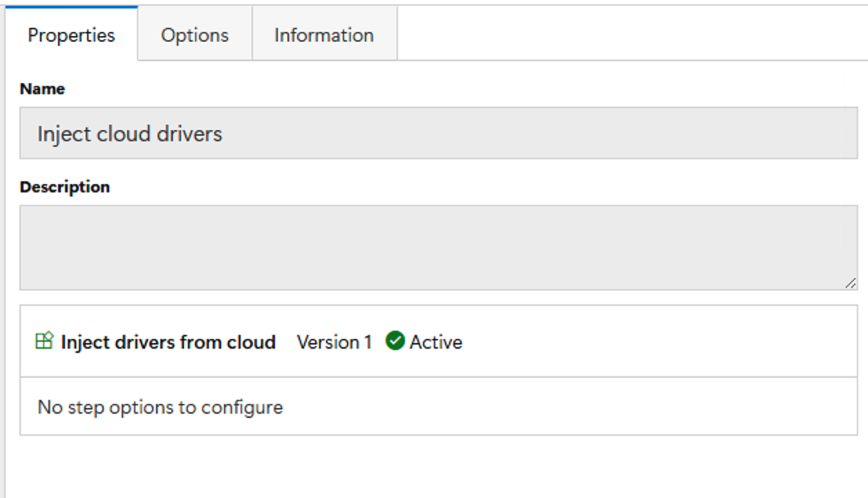The height and width of the screenshot is (498, 868).
Task: Switch to the Properties tab
Action: click(x=71, y=35)
